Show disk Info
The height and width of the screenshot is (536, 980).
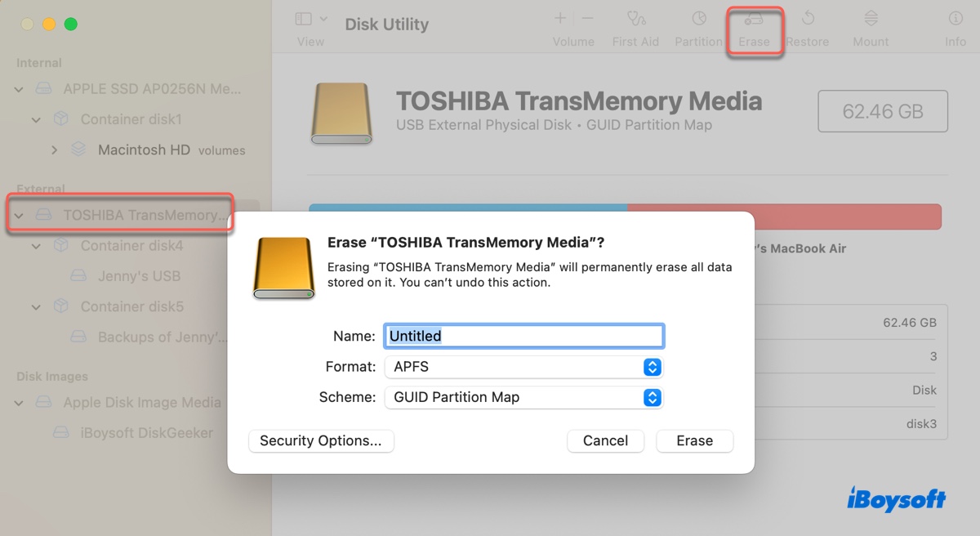(955, 20)
